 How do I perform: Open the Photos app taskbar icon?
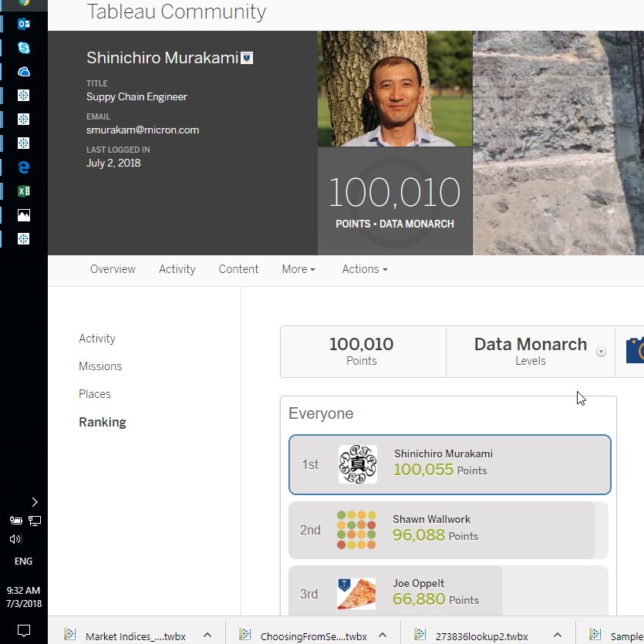(x=24, y=215)
